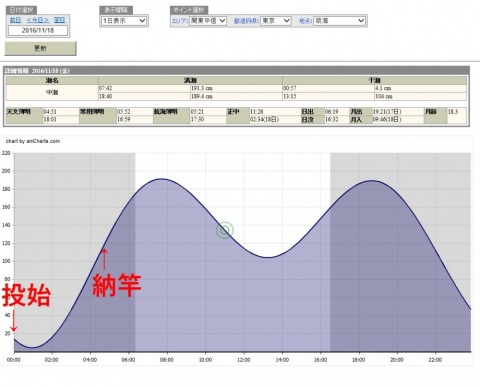Go to the previous day link 前日
The width and height of the screenshot is (480, 387).
[15, 20]
